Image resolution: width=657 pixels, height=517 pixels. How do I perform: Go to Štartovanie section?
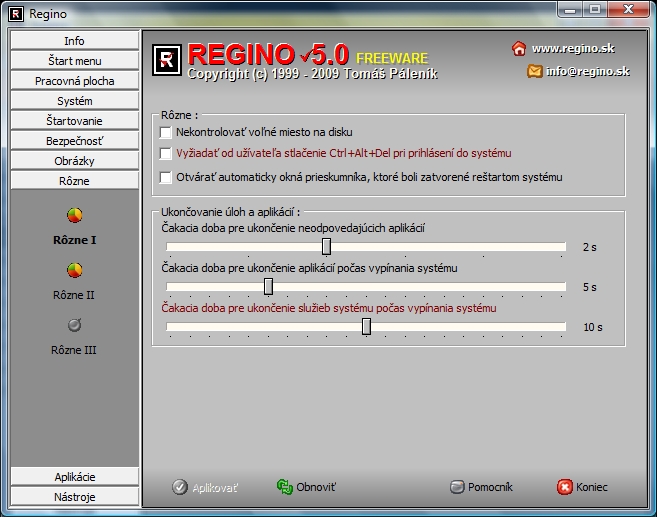click(75, 121)
